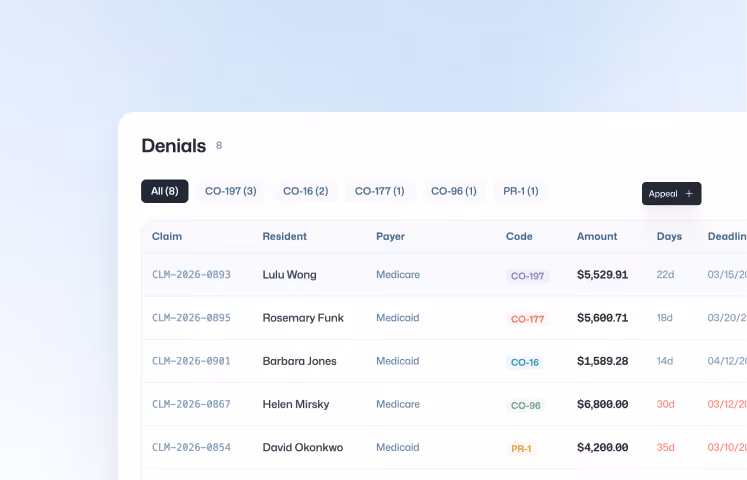This screenshot has height=480, width=747.
Task: Open claim CLM-2026-0854
Action: click(x=191, y=448)
